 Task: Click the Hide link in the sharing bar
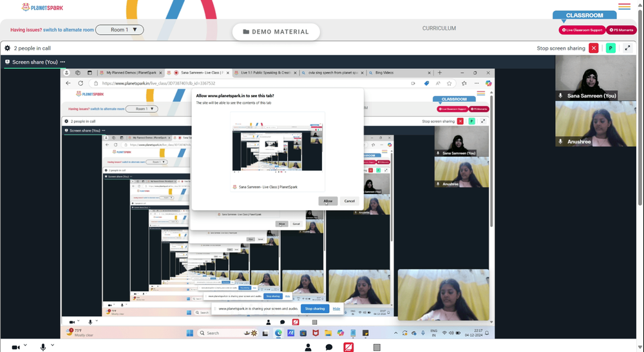[336, 309]
